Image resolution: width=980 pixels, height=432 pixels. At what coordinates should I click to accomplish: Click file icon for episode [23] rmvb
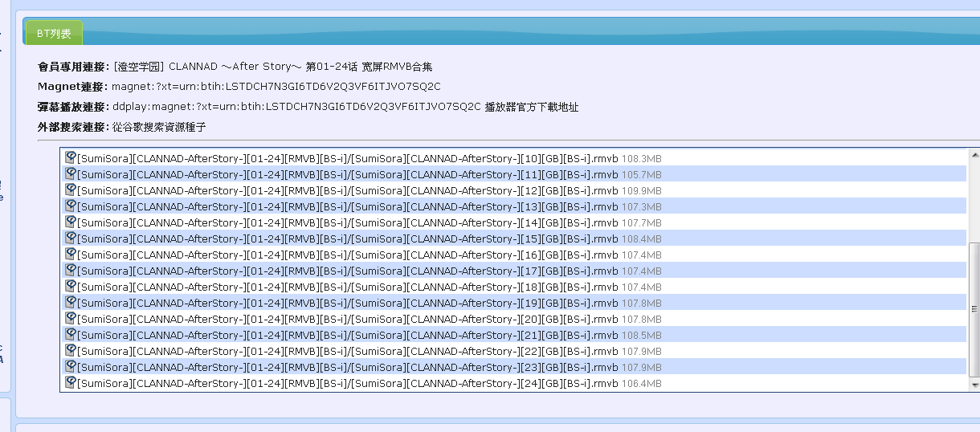(x=70, y=366)
